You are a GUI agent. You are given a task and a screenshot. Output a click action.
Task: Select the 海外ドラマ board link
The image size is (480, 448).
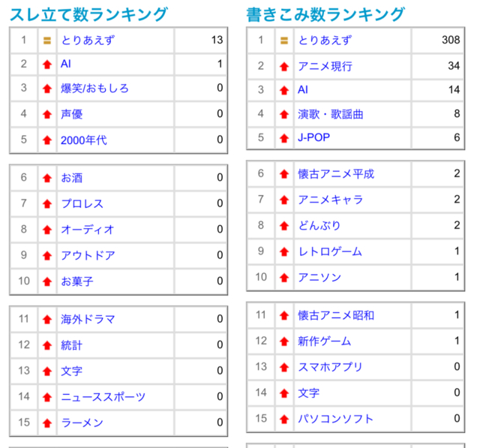pyautogui.click(x=88, y=320)
